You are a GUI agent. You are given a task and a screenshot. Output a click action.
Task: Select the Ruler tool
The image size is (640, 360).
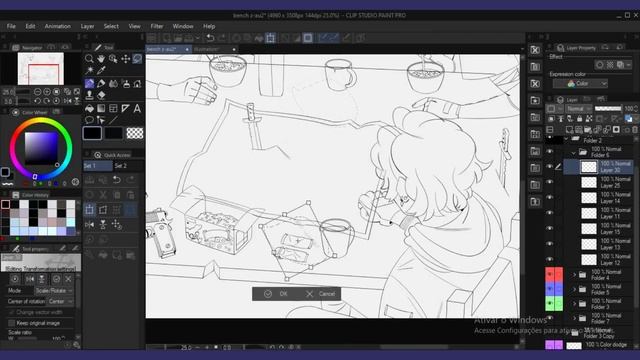[x=125, y=109]
